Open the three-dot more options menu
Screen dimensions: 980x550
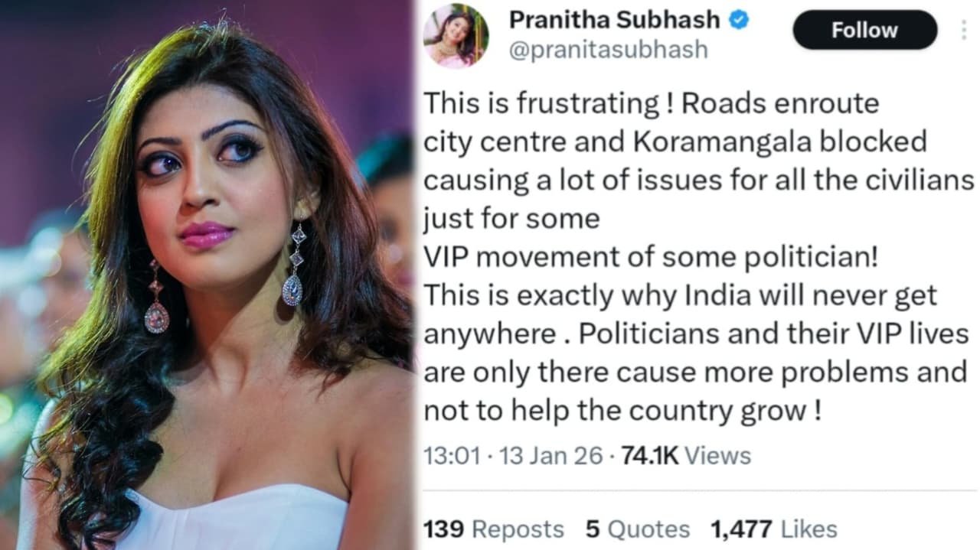963,31
